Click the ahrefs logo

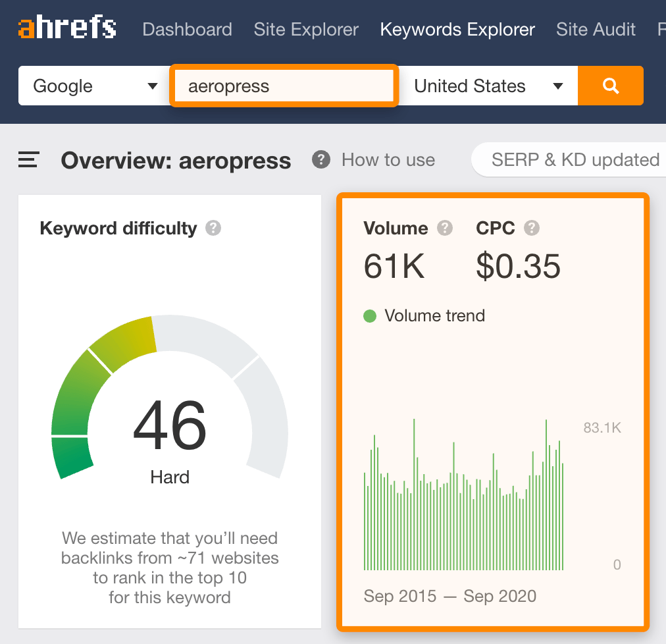(67, 29)
